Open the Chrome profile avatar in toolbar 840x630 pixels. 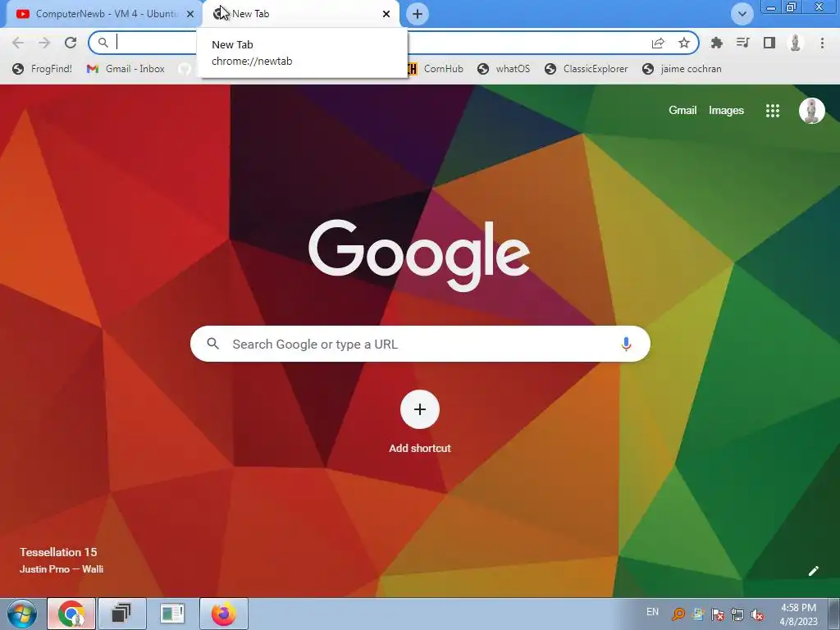[x=796, y=43]
